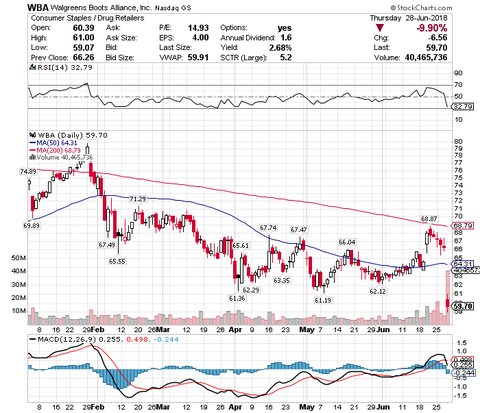The height and width of the screenshot is (413, 480).
Task: Click the 67.47 high annotation
Action: pyautogui.click(x=299, y=230)
